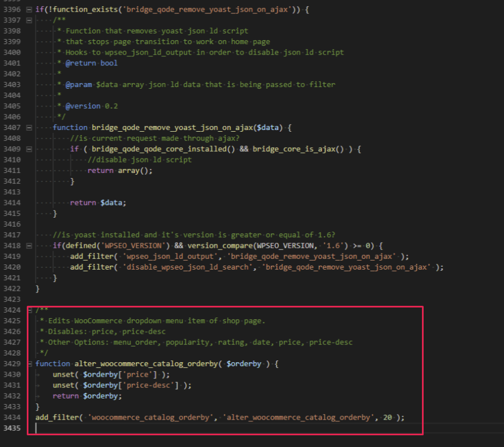Click 'Disables: price, price-desc' comment
This screenshot has height=447, width=504.
tap(107, 331)
